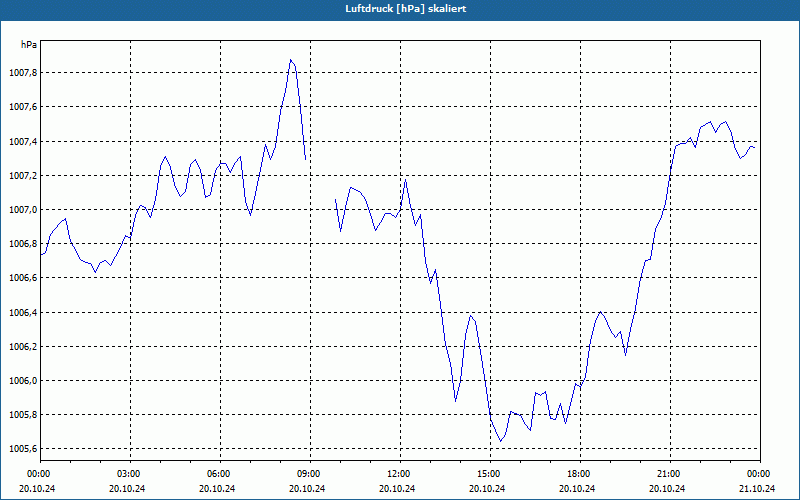800x500 pixels.
Task: Pick the "12:00" time label
Action: click(400, 474)
